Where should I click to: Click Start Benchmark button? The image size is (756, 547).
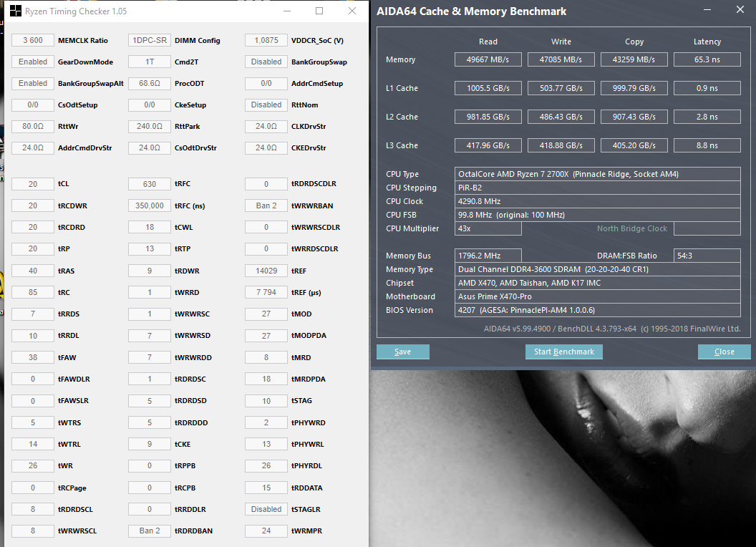(x=563, y=352)
